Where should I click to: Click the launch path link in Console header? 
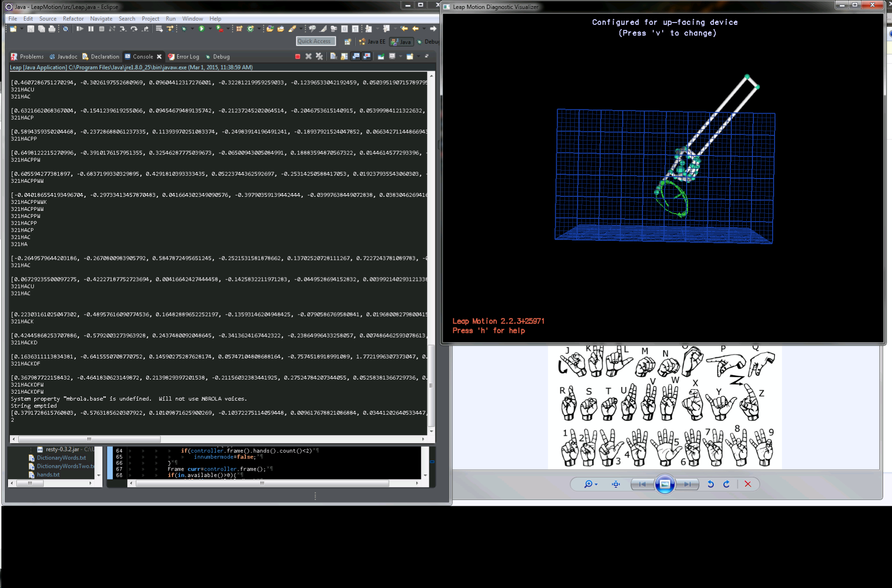(132, 68)
